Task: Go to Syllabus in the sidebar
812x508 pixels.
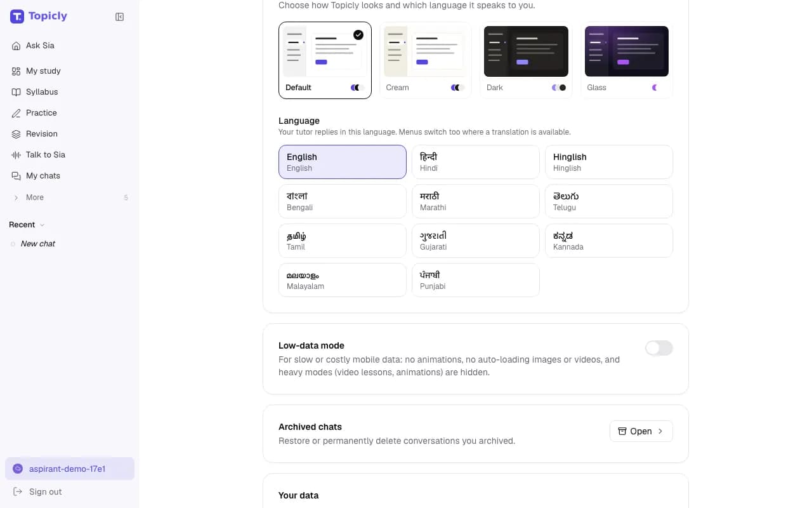Action: pos(70,92)
